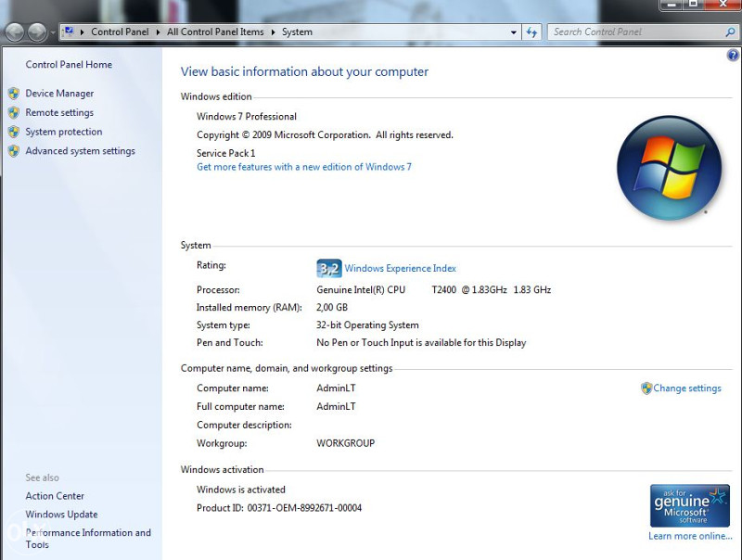
Task: Click the 'Windows is activated' status text
Action: [241, 490]
